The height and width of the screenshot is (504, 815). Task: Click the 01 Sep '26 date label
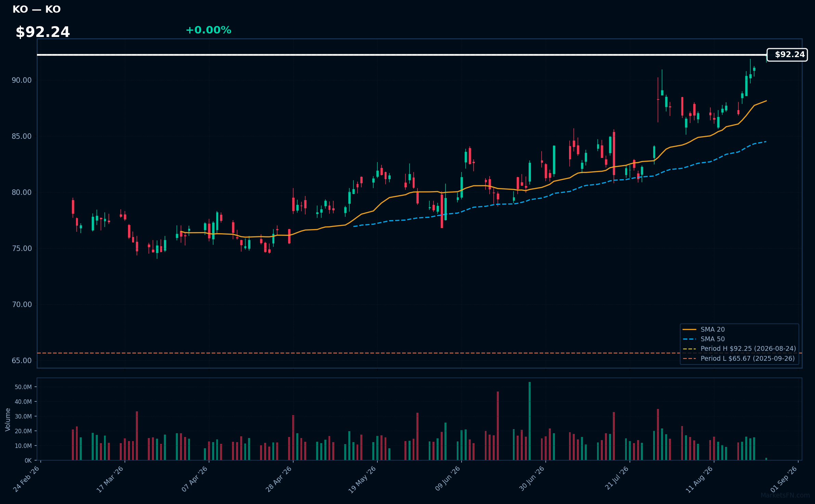click(784, 479)
